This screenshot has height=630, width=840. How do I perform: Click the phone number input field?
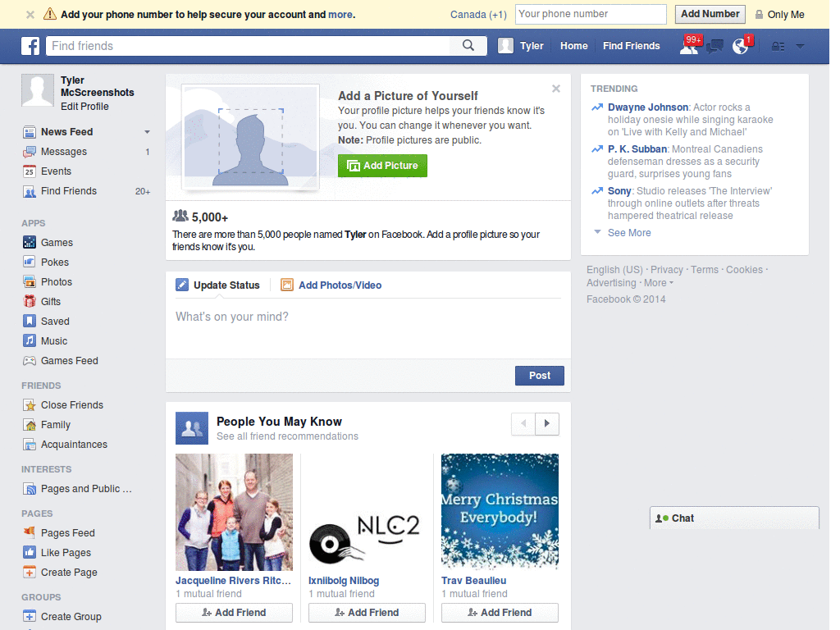591,14
